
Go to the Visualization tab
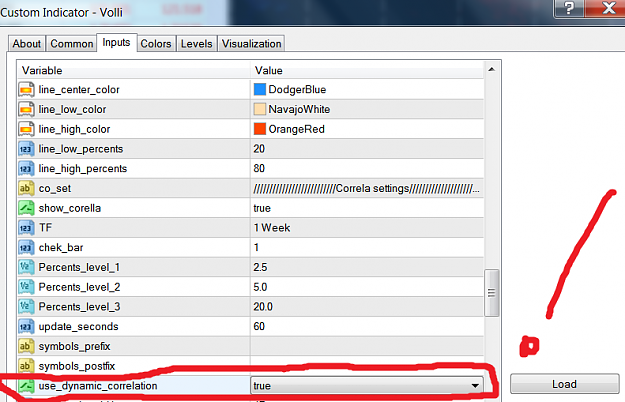tap(252, 43)
